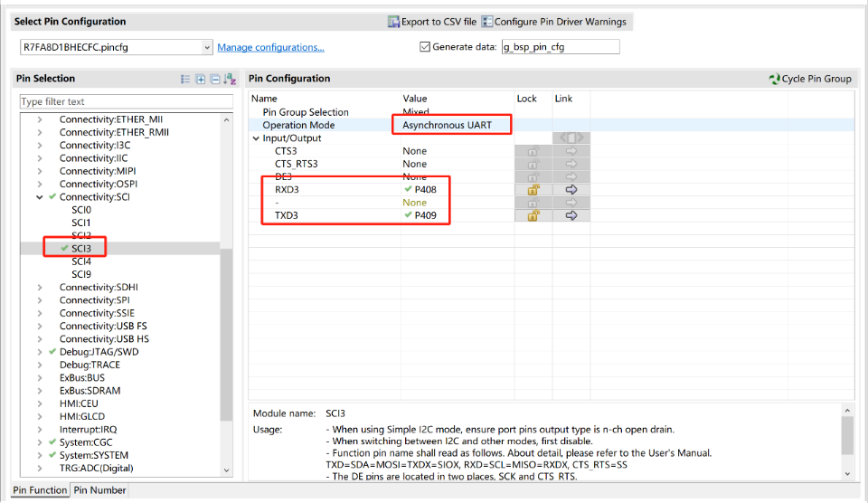Click the flat list view icon in Pin Selection
Image resolution: width=868 pixels, height=503 pixels.
click(x=185, y=80)
